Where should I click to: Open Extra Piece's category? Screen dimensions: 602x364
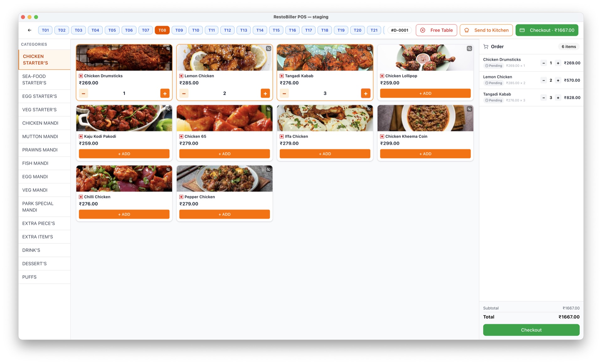point(45,224)
